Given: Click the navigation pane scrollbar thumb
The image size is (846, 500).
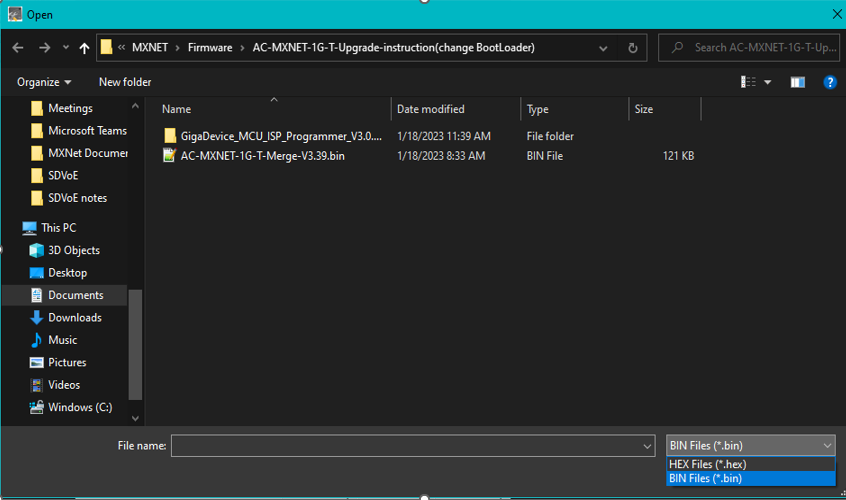Looking at the screenshot, I should 135,345.
